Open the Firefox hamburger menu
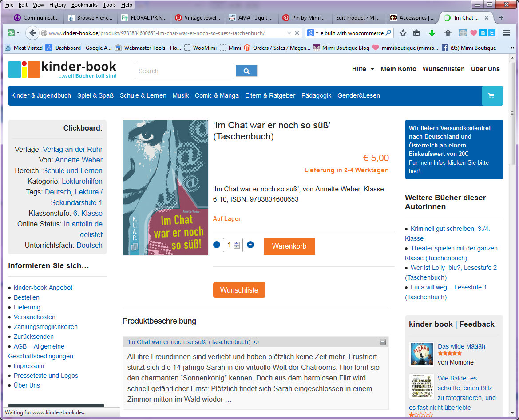Viewport: 519px width, 420px height. 507,33
